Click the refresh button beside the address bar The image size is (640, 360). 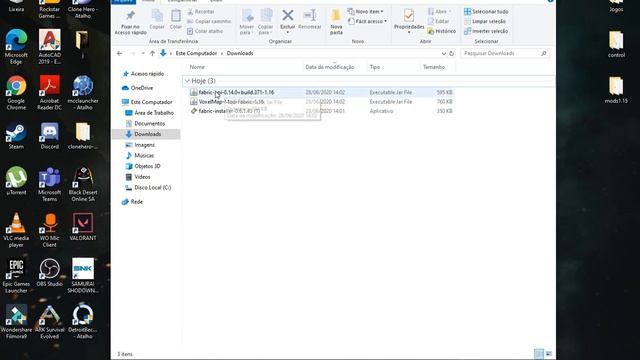(451, 53)
